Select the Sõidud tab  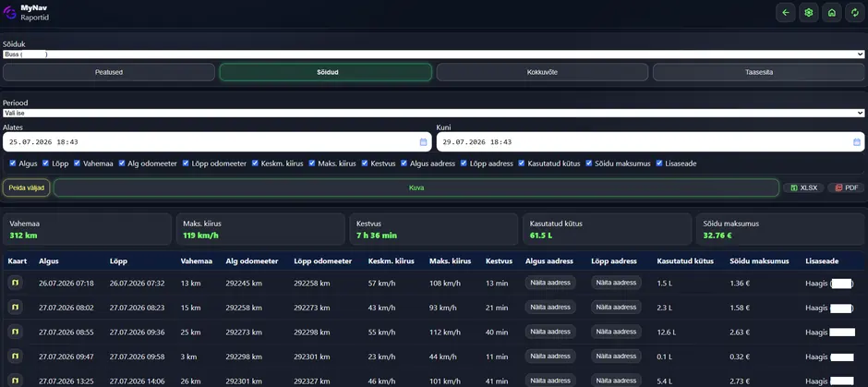click(325, 72)
